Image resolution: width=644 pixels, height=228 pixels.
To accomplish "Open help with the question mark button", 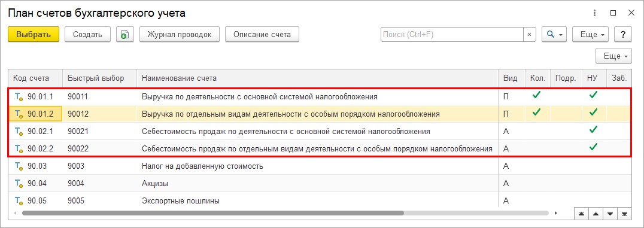I will pyautogui.click(x=622, y=35).
